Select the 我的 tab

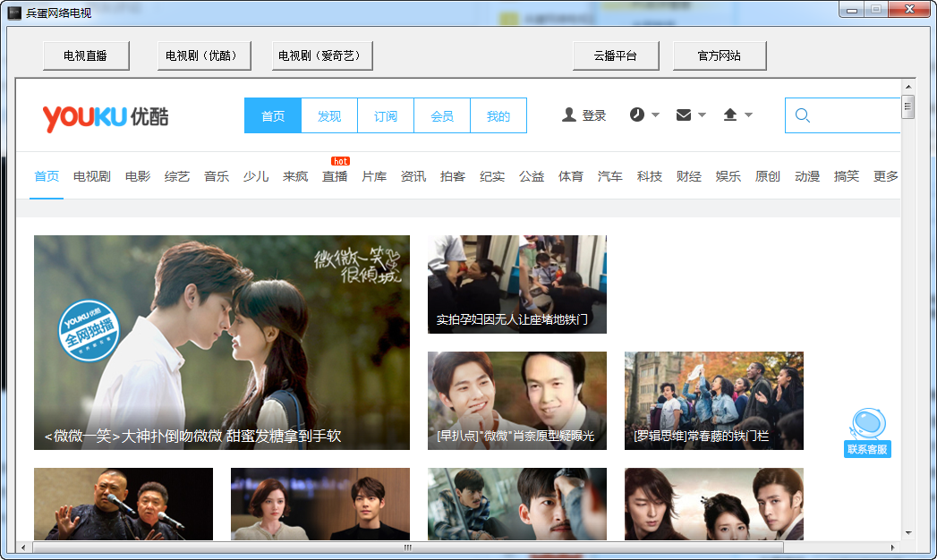click(498, 115)
